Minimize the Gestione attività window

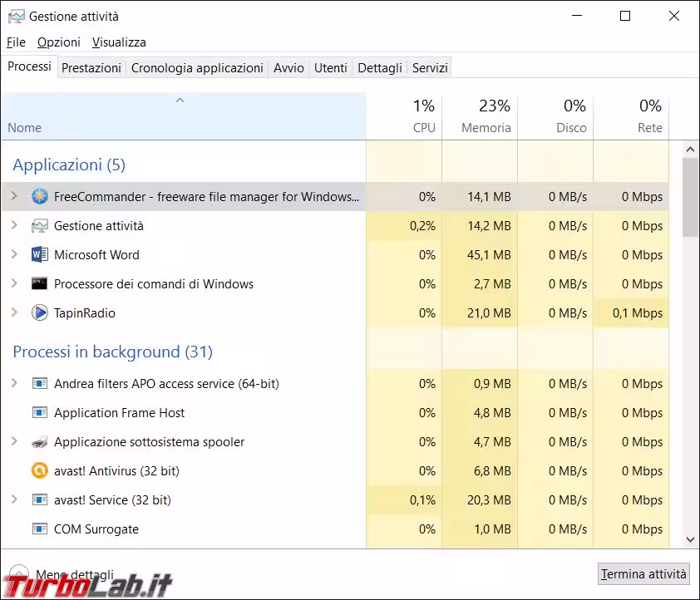coord(577,16)
